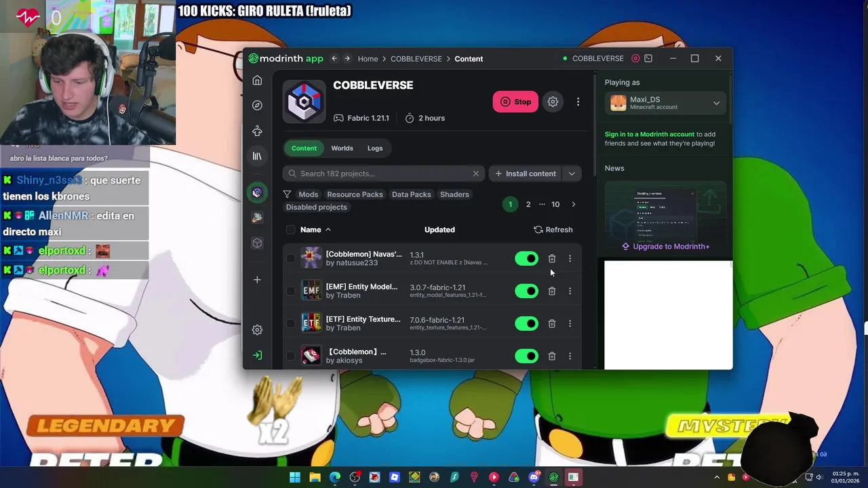This screenshot has height=488, width=868.
Task: Refresh the content list
Action: 553,230
